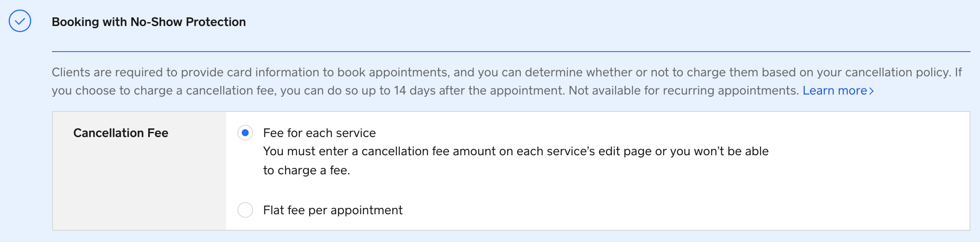
Task: Click the 'to charge a fee.' helper line
Action: [x=307, y=170]
